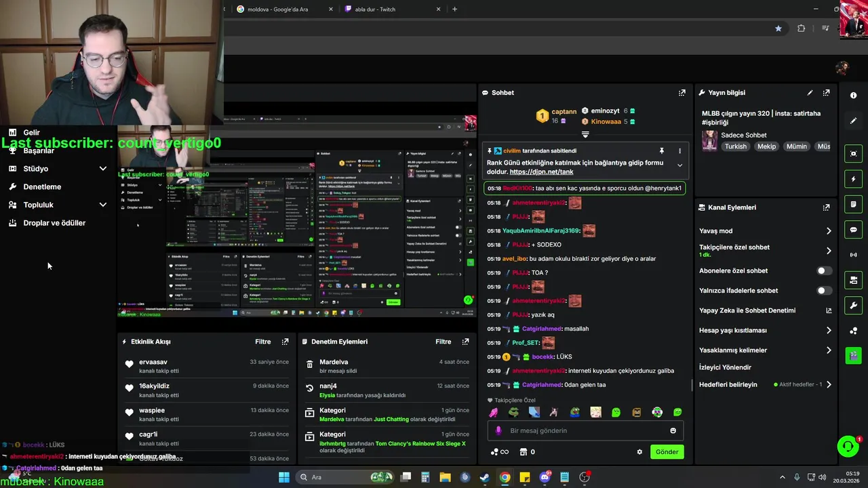
Task: Toggle Yalnızca ifadelerle sohbet switch
Action: coord(824,291)
